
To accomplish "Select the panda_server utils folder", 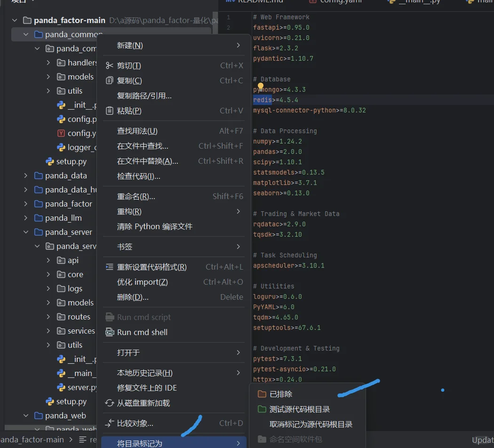I will pos(75,345).
